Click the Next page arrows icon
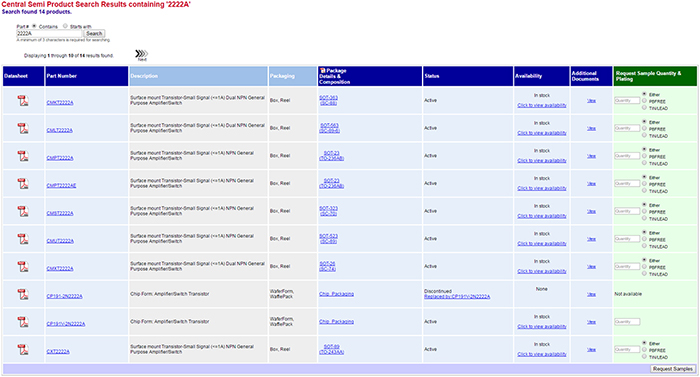The height and width of the screenshot is (377, 700). (x=142, y=54)
